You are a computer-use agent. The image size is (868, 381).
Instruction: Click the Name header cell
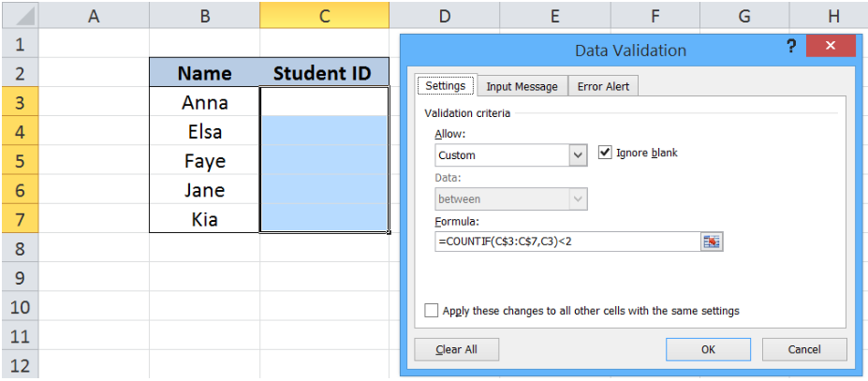(205, 72)
